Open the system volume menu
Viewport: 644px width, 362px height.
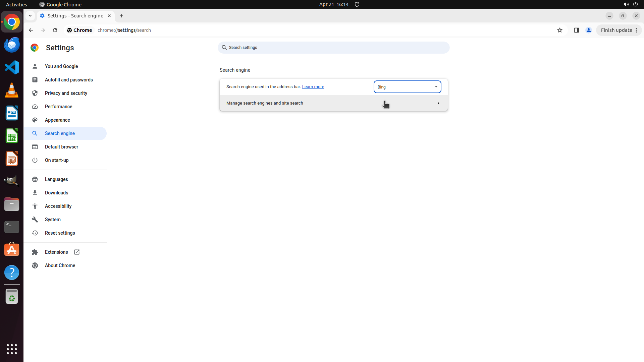626,4
